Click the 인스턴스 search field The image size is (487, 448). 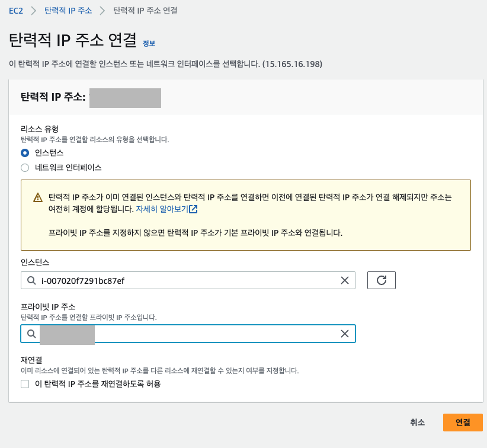(x=188, y=280)
